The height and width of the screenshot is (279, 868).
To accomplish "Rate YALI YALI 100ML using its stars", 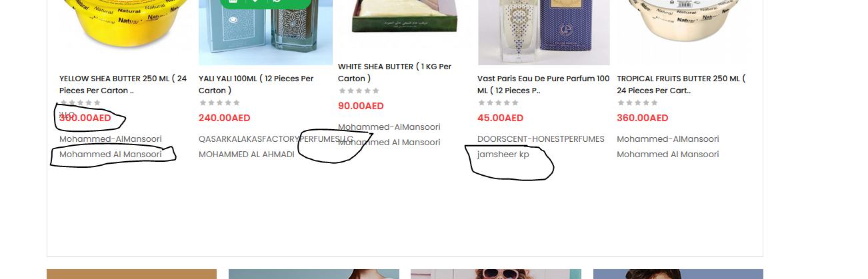I will click(x=219, y=103).
